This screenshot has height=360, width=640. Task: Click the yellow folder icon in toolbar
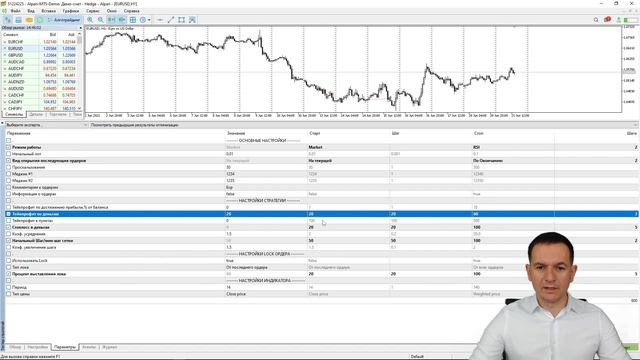[29, 20]
